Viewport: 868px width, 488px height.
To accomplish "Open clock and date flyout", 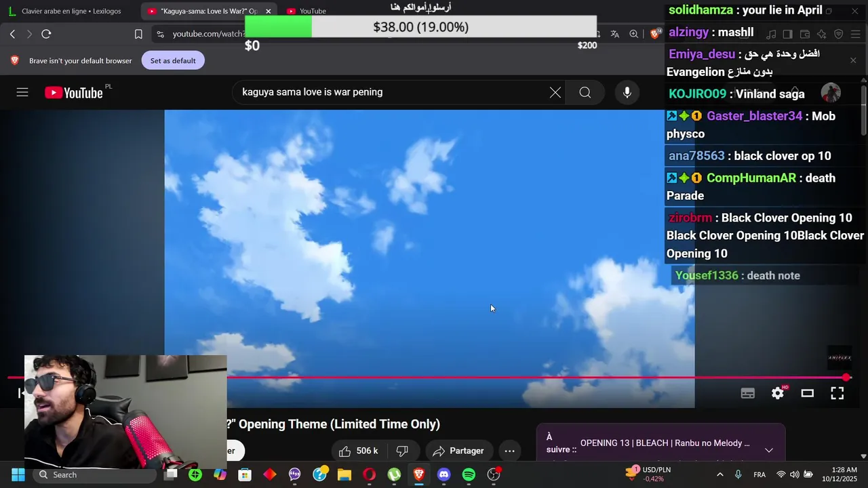I will (840, 474).
